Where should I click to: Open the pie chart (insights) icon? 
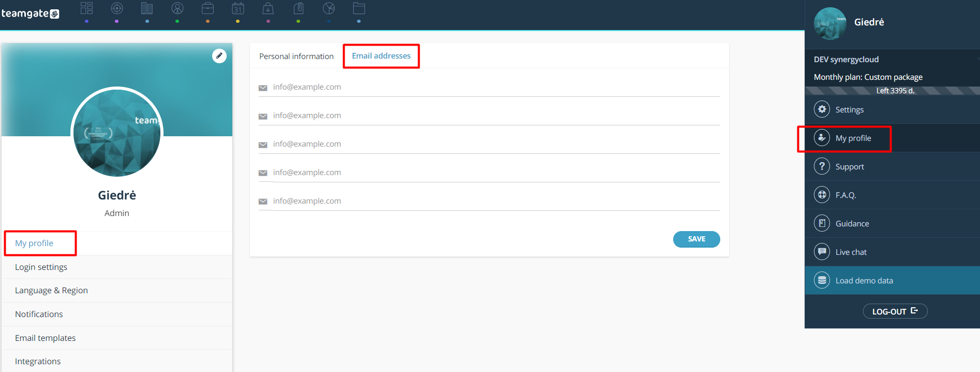pyautogui.click(x=329, y=8)
